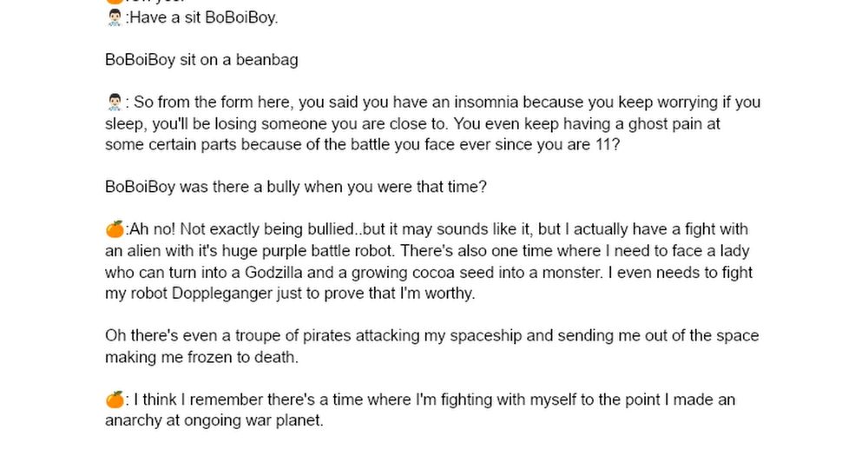Click the phrase "since you are 11?"
Viewport: 868px width, 456px height.
click(561, 145)
